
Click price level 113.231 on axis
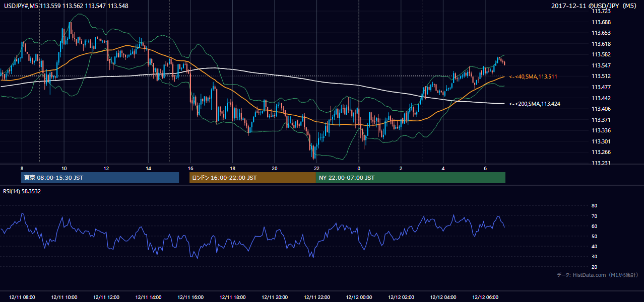[601, 163]
